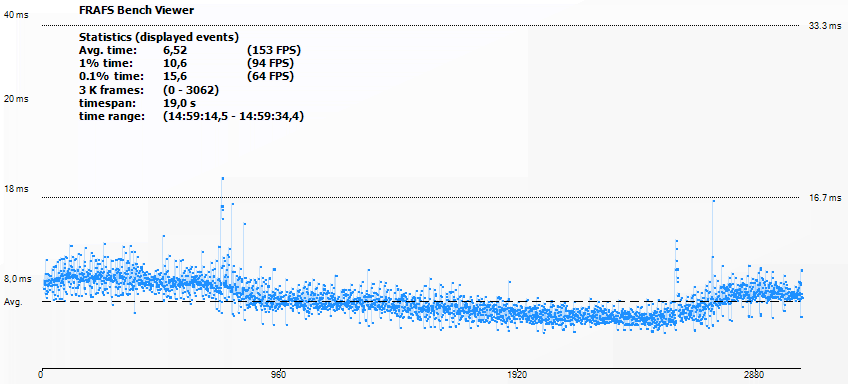This screenshot has height=384, width=848.
Task: Click the 18 ms y-axis label
Action: pyautogui.click(x=16, y=189)
